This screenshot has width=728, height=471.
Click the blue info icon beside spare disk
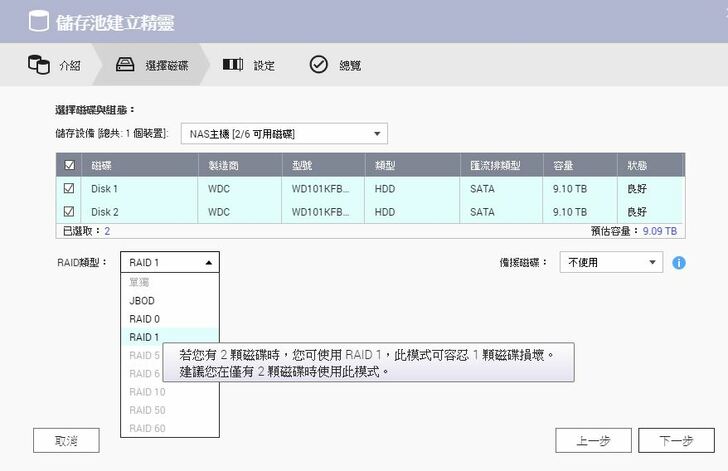[x=679, y=263]
